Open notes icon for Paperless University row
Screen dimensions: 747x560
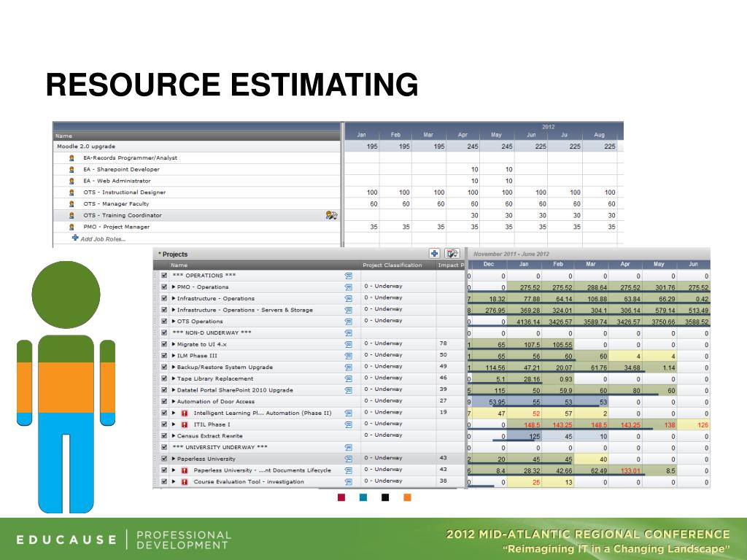348,459
